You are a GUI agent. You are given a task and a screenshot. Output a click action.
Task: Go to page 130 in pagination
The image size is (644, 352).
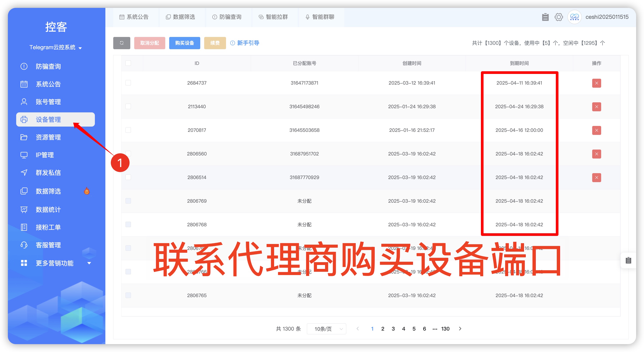click(445, 329)
